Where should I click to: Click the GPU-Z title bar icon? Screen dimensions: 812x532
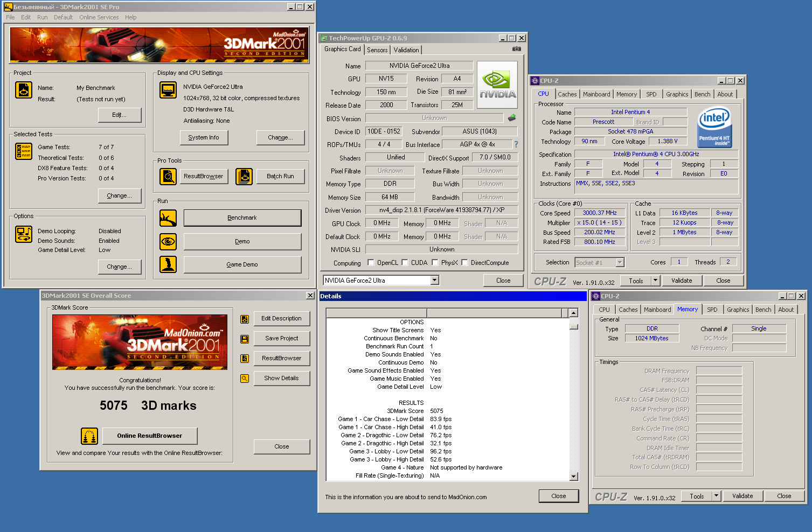324,38
